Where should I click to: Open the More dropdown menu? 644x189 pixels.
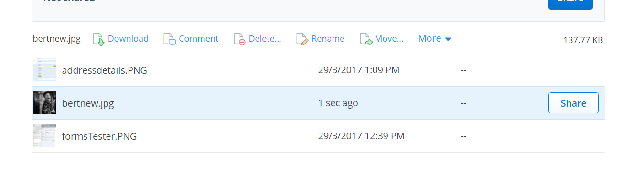coord(435,39)
